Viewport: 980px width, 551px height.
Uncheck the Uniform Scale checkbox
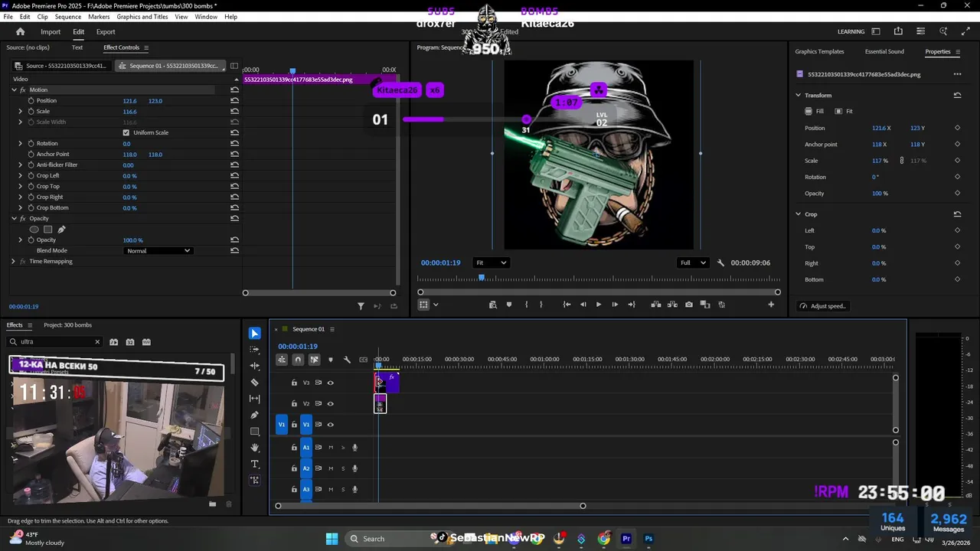click(x=126, y=132)
